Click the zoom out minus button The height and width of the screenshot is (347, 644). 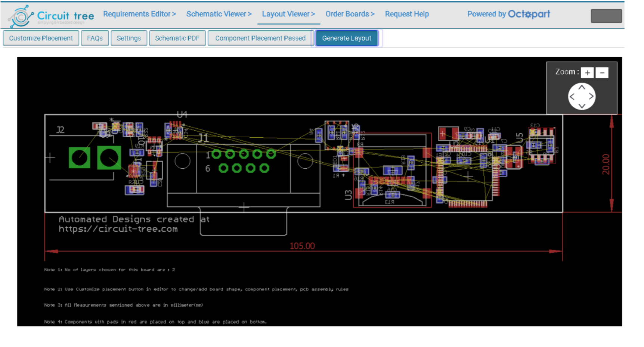(602, 73)
